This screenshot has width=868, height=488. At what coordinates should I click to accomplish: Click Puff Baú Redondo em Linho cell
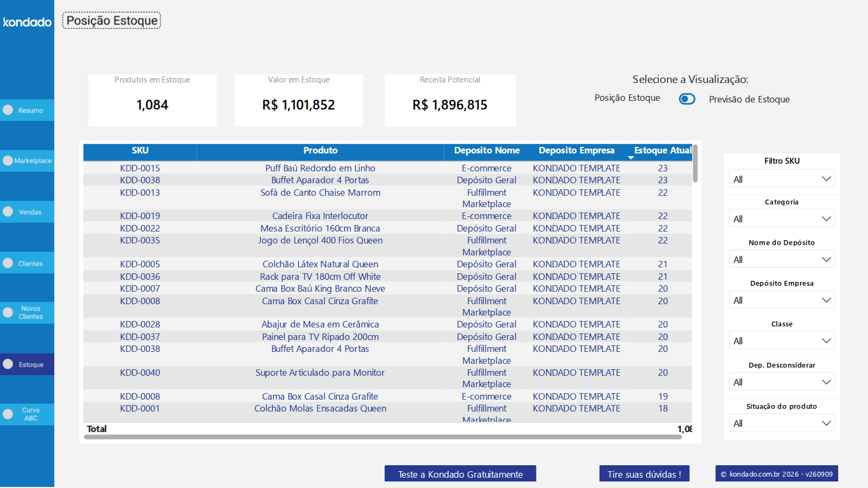[320, 168]
